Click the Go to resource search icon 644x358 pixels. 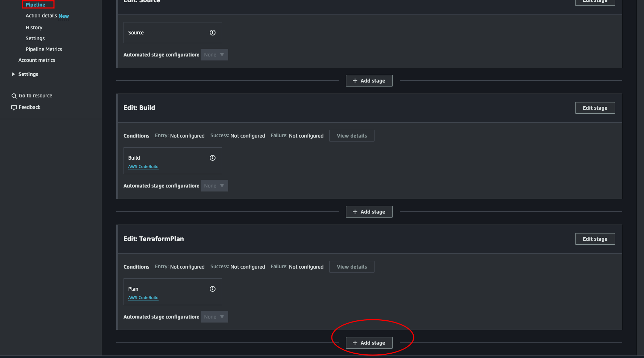pyautogui.click(x=14, y=96)
